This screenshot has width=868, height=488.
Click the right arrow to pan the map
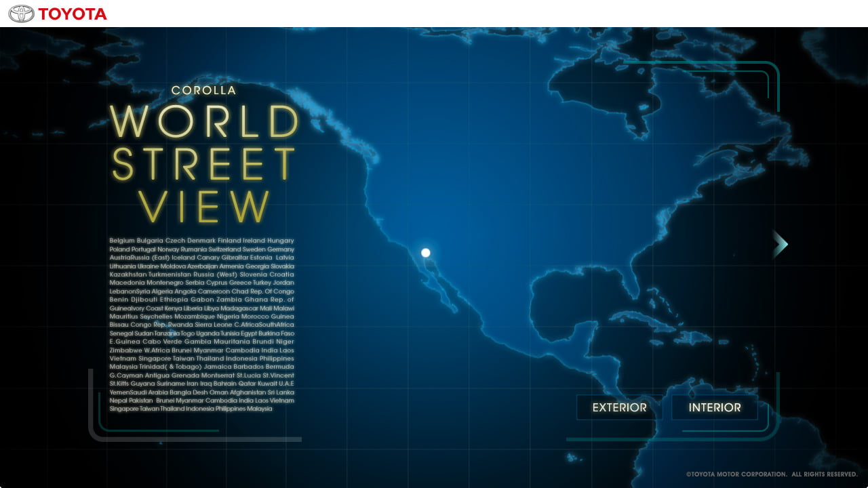point(781,244)
